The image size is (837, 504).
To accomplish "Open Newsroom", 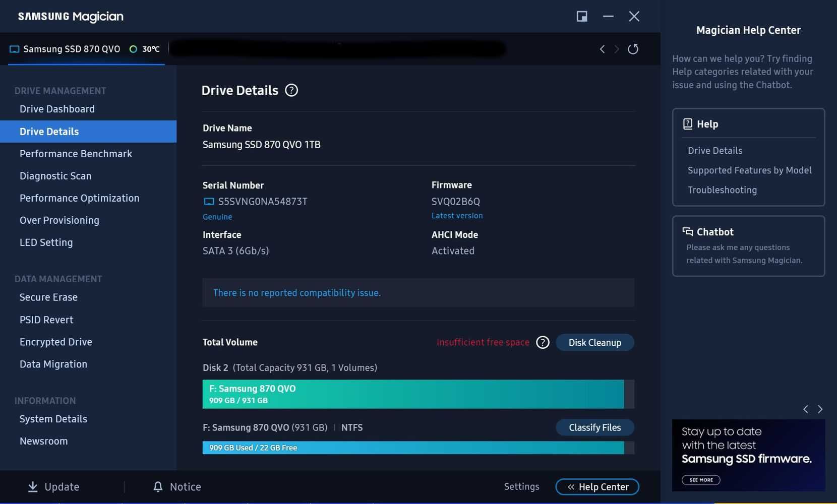I will click(43, 442).
